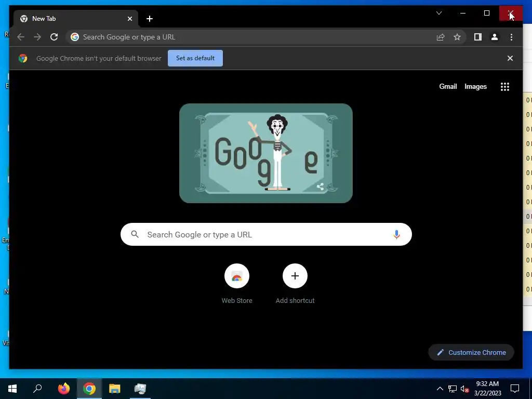Open the Web Store shortcut
Image resolution: width=532 pixels, height=399 pixels.
237,284
